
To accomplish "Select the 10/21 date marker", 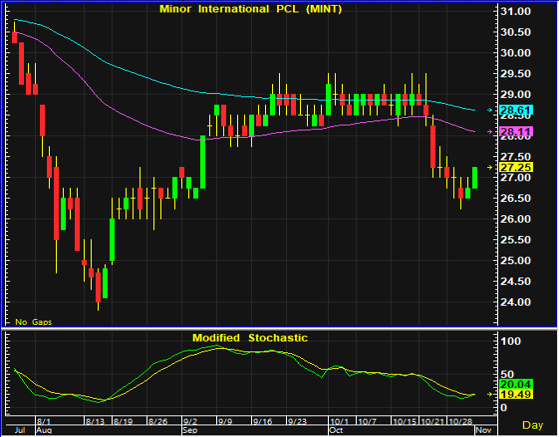I will tap(432, 421).
